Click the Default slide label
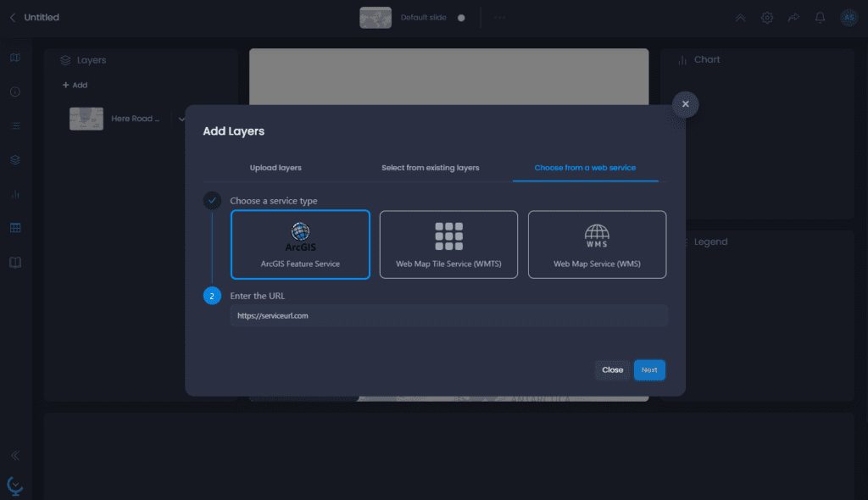The height and width of the screenshot is (500, 868). pyautogui.click(x=424, y=18)
